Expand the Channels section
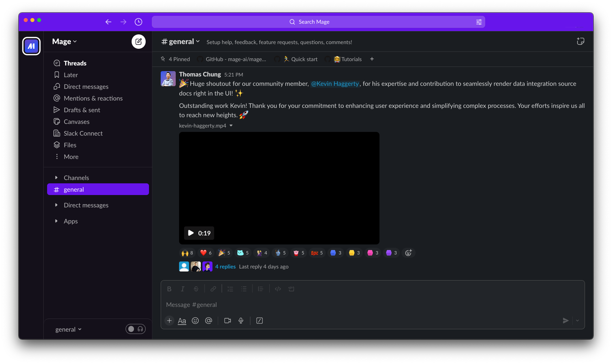Viewport: 612px width, 364px height. (x=56, y=178)
